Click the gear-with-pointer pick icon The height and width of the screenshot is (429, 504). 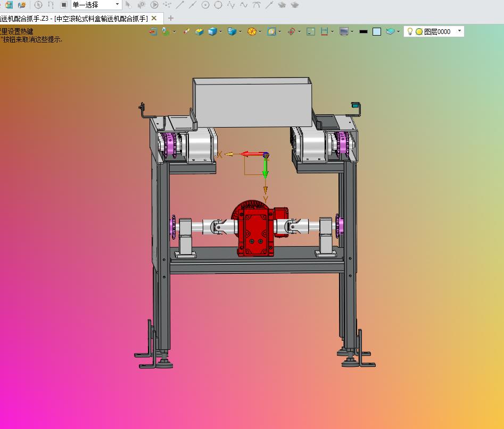click(141, 5)
